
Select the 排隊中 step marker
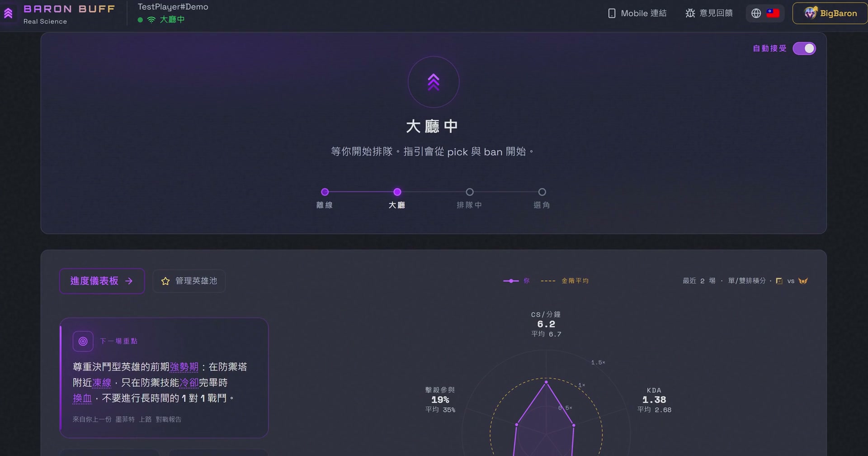pos(470,192)
